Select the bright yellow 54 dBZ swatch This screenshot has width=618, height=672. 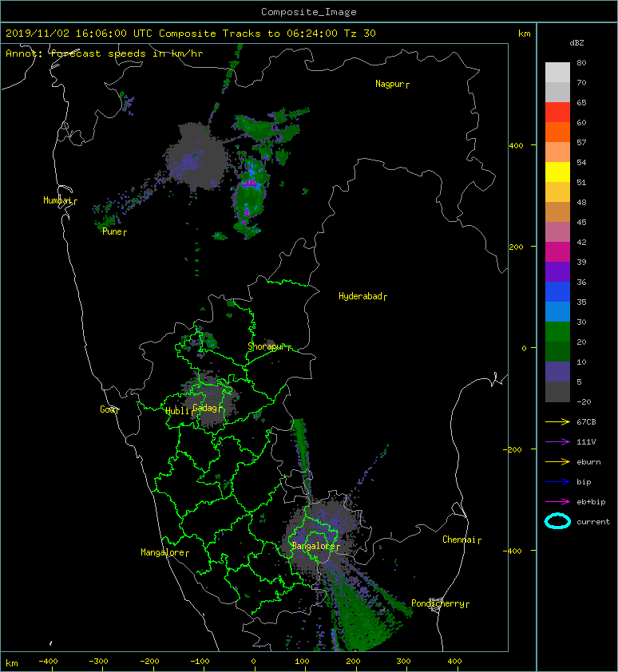(557, 172)
